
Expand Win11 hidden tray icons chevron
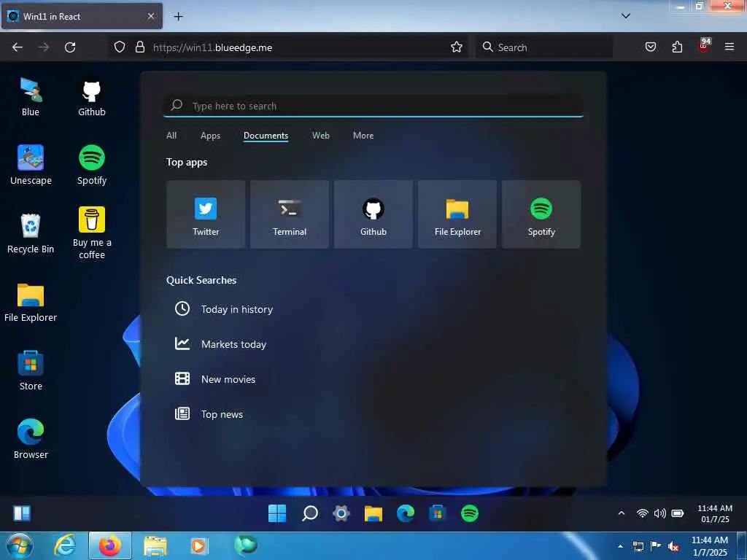tap(622, 513)
